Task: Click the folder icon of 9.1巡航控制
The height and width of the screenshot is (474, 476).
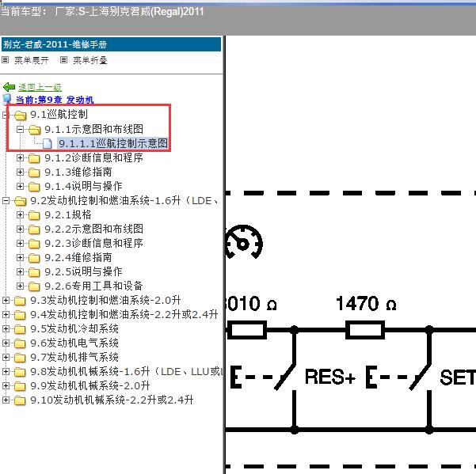Action: [21, 115]
